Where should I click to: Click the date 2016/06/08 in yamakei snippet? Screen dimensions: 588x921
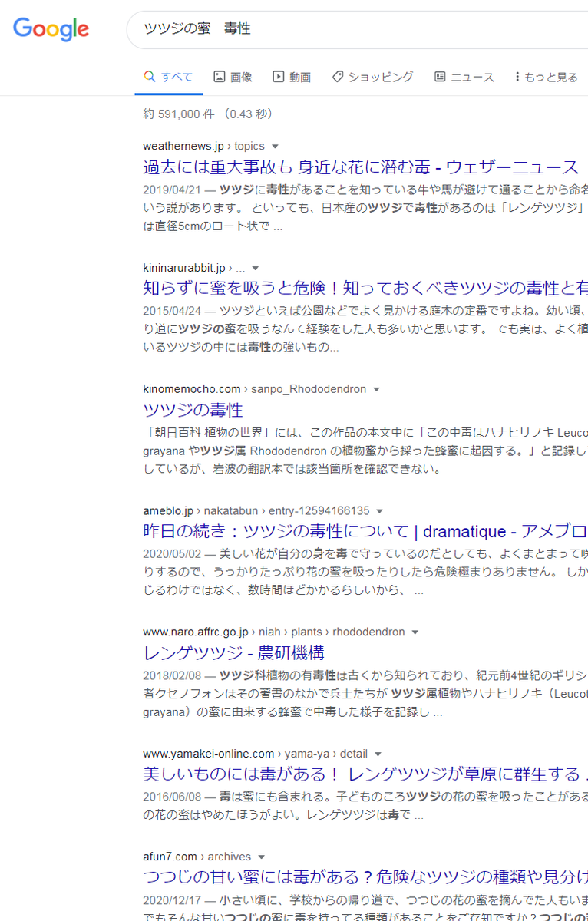click(171, 796)
